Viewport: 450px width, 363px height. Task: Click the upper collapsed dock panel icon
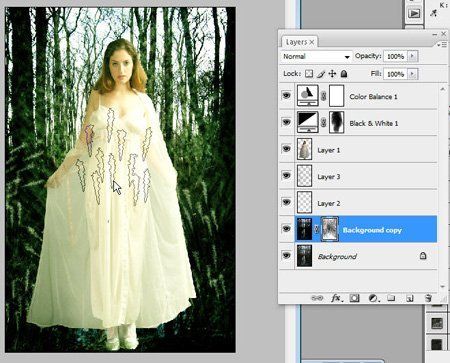(x=437, y=323)
